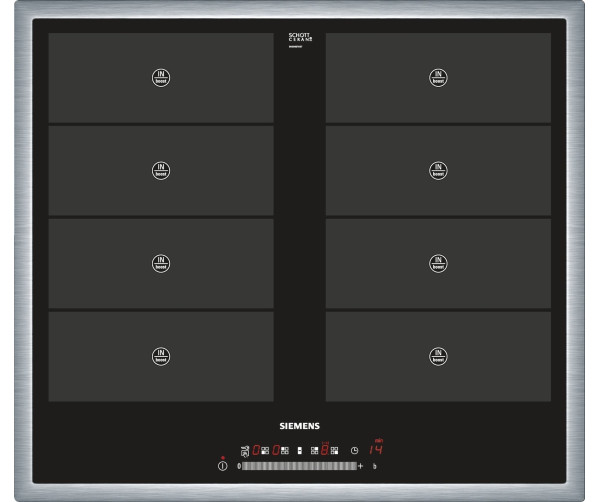Viewport: 598px width, 502px height.
Task: Activate the frying sensor pan symbol
Action: click(x=245, y=451)
